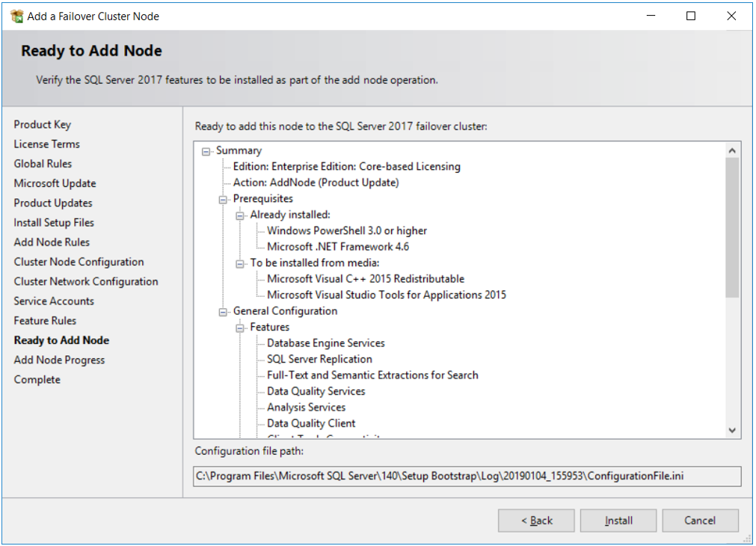This screenshot has height=546, width=756.
Task: Open Cluster Node Configuration step
Action: tap(79, 262)
